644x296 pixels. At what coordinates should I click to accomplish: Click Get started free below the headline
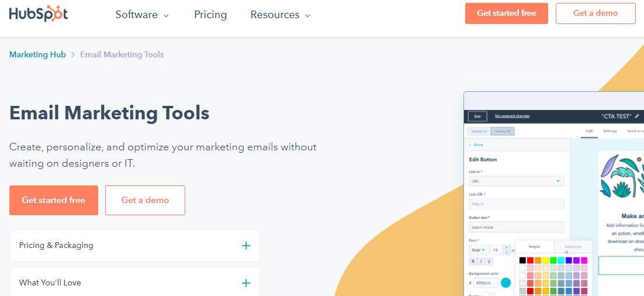pos(54,200)
